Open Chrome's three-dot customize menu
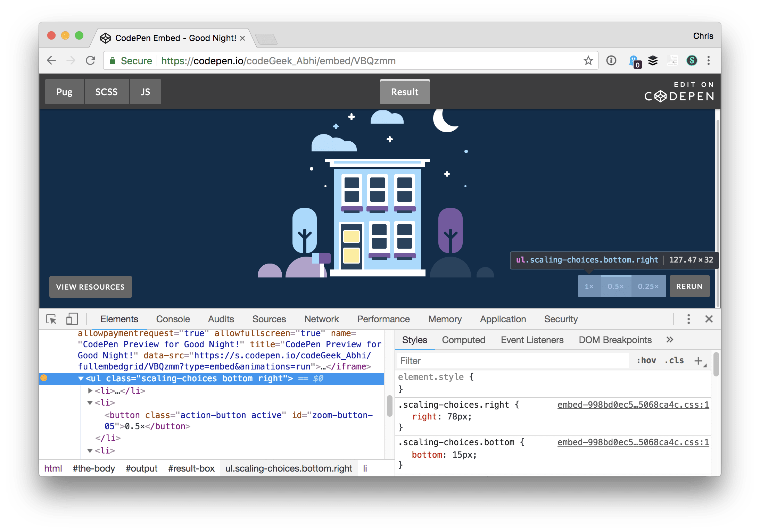 pos(709,60)
